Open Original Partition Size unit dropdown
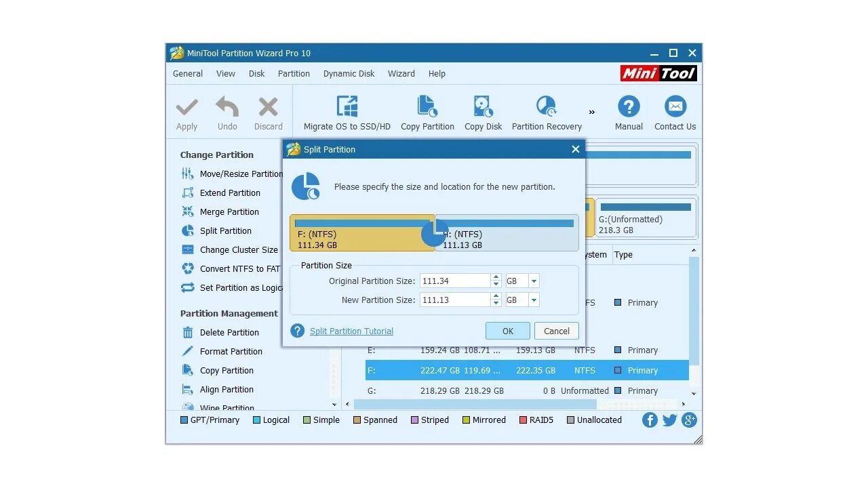Screen dimensions: 868x488 pyautogui.click(x=534, y=281)
